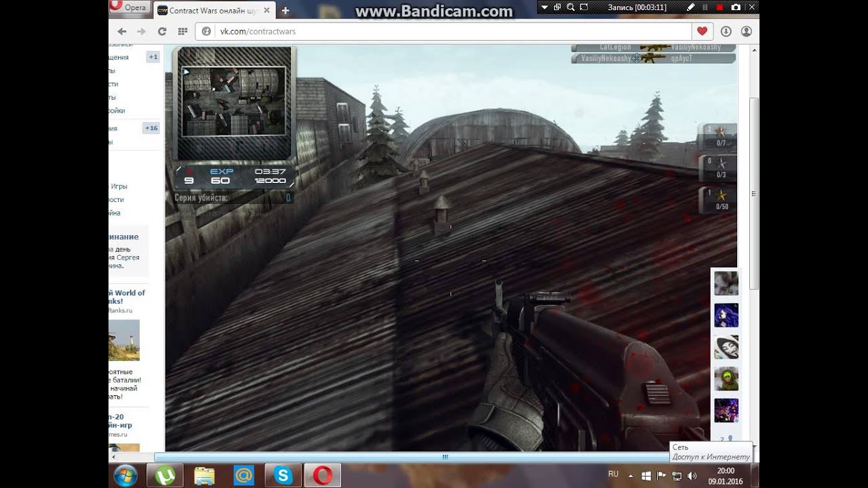The image size is (868, 488).
Task: Click the +16 notification counter
Action: pos(151,128)
